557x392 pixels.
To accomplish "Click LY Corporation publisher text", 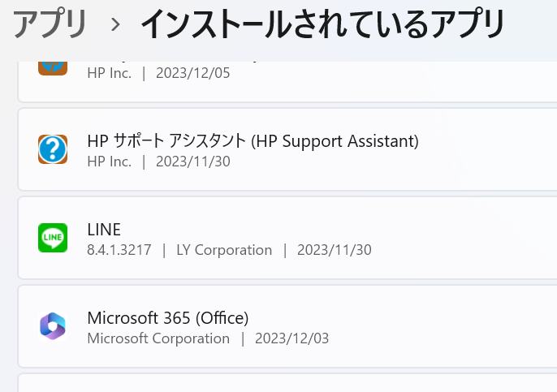I will point(224,250).
